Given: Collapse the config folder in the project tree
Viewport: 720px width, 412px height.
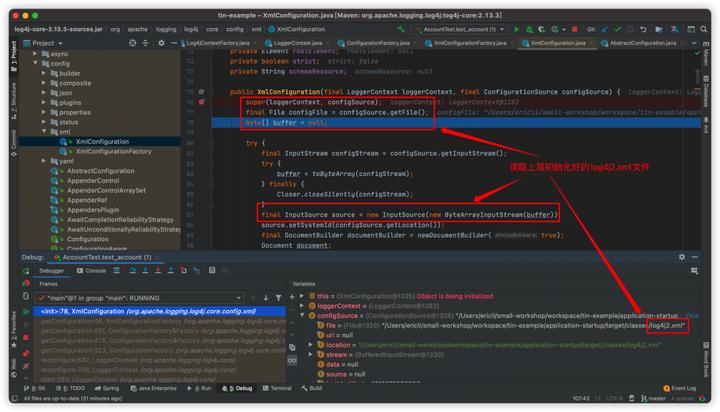Looking at the screenshot, I should click(35, 63).
